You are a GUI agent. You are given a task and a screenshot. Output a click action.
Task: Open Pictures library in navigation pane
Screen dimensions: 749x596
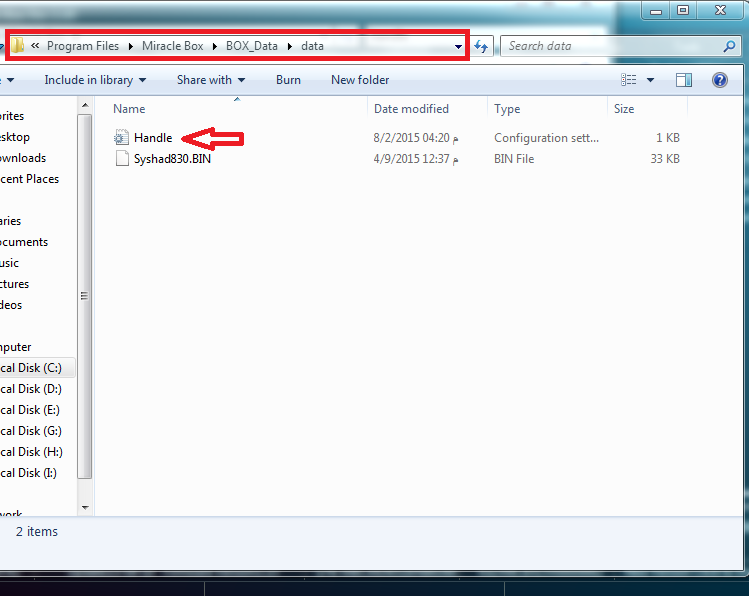pos(14,284)
